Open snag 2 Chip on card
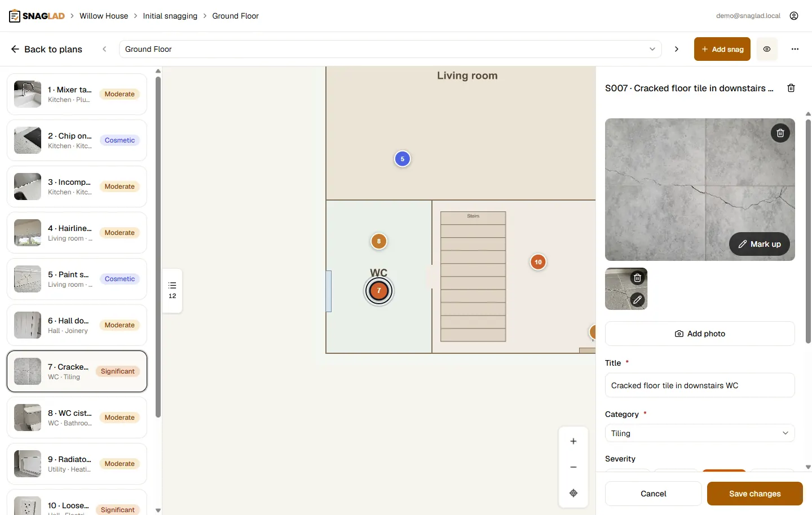 click(x=77, y=140)
